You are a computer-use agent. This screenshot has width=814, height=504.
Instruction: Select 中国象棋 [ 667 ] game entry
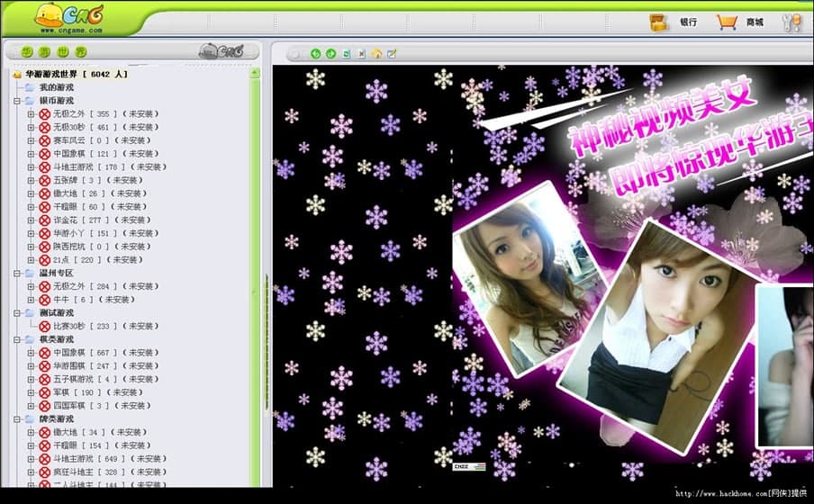coord(105,353)
